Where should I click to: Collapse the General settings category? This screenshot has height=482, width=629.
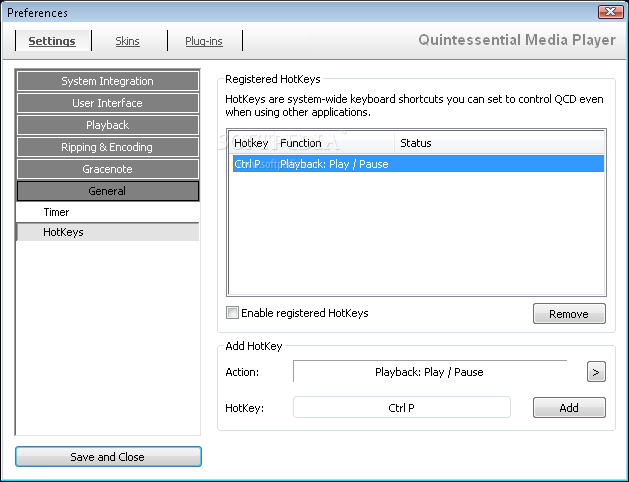[108, 191]
